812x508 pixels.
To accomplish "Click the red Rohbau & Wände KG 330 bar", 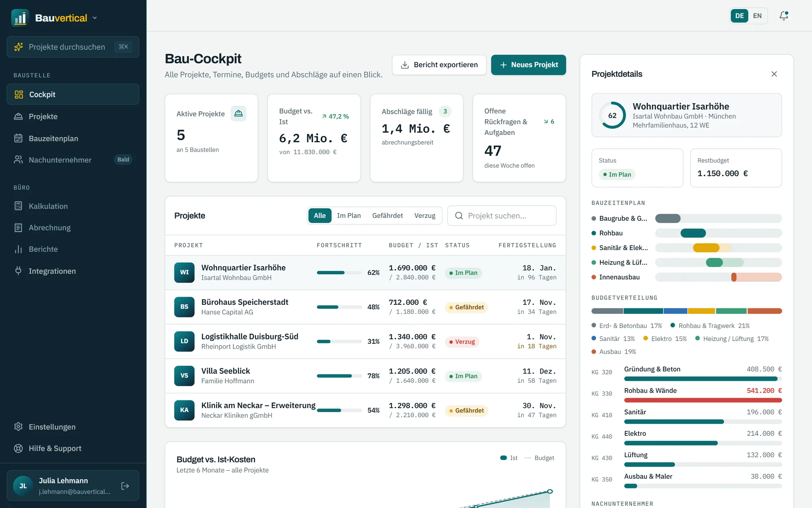I will pyautogui.click(x=703, y=400).
